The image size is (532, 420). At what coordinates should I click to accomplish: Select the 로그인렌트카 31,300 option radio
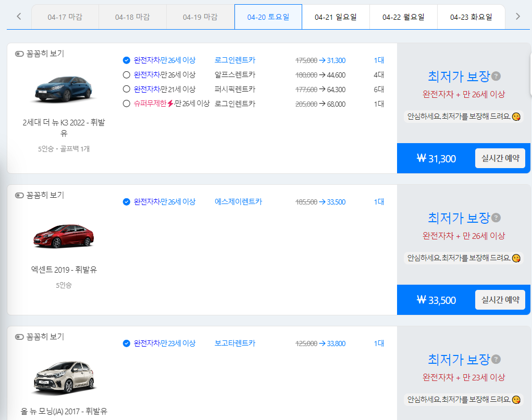pyautogui.click(x=126, y=60)
